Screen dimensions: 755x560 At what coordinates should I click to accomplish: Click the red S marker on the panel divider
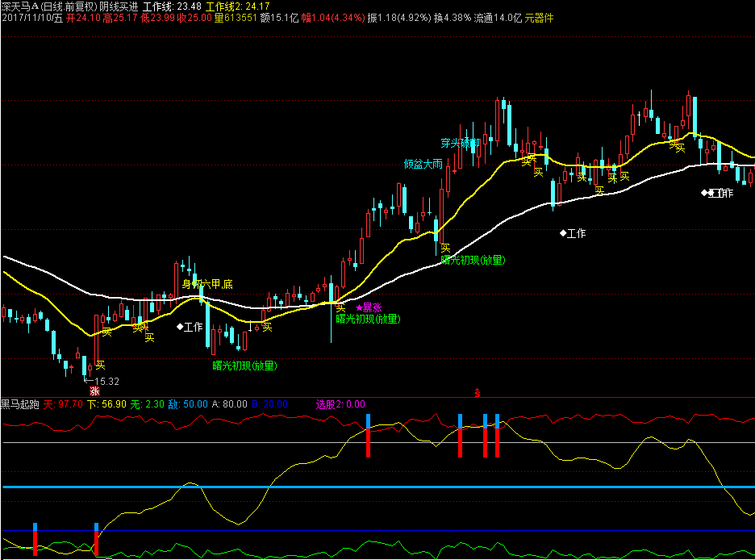[x=478, y=393]
